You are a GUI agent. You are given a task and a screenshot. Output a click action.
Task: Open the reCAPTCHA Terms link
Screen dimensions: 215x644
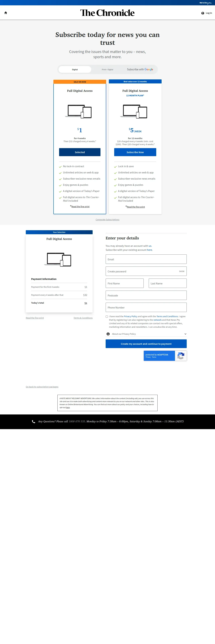click(x=154, y=357)
